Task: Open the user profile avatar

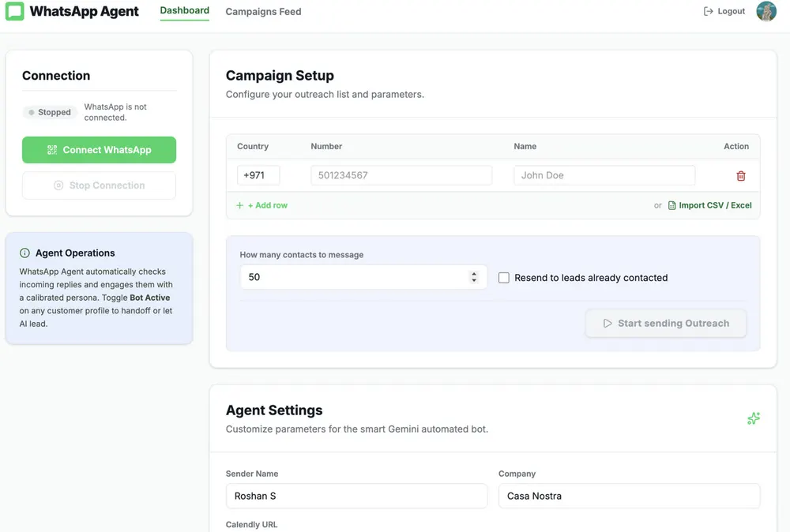Action: tap(766, 11)
